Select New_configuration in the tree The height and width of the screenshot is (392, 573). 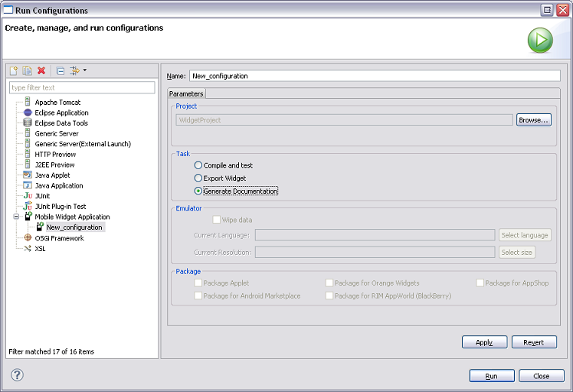[x=74, y=227]
